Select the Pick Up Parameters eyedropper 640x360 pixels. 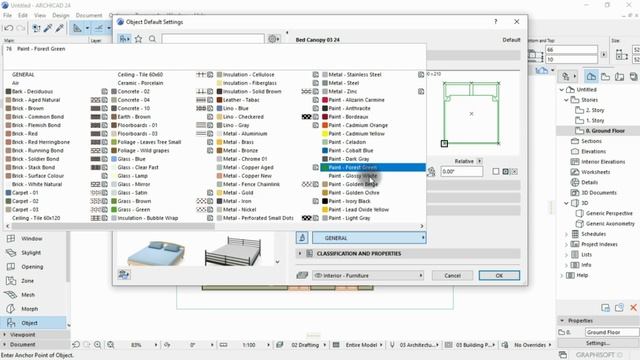48,28
